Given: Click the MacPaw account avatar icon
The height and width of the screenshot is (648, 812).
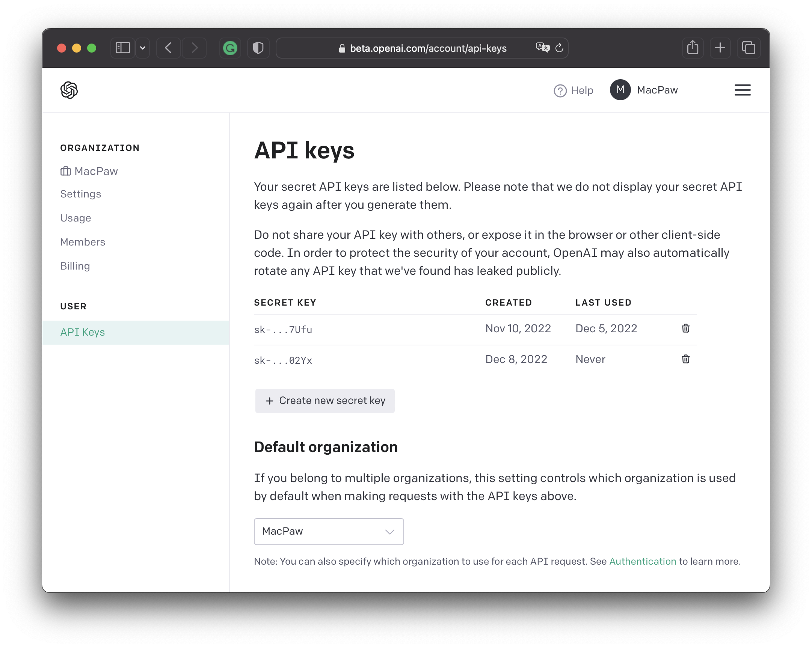Looking at the screenshot, I should pyautogui.click(x=620, y=90).
